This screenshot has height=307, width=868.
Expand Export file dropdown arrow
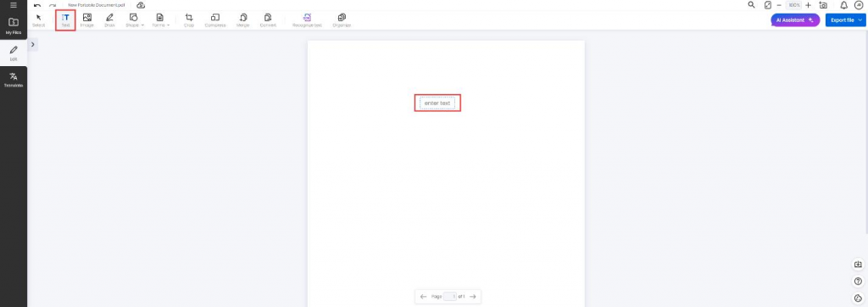tap(860, 20)
